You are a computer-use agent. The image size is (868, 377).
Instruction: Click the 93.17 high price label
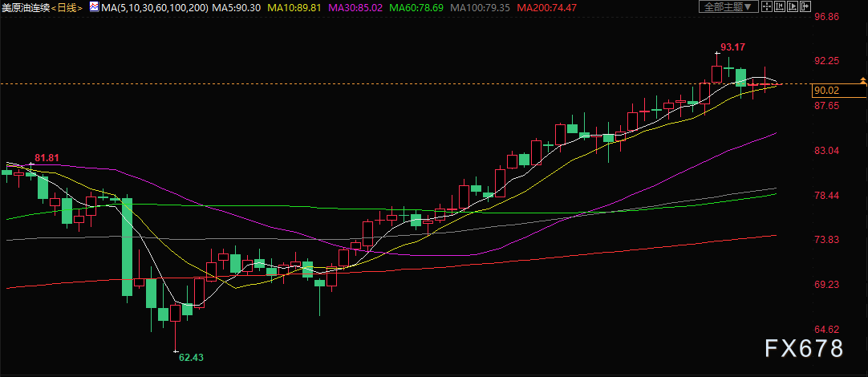click(733, 47)
